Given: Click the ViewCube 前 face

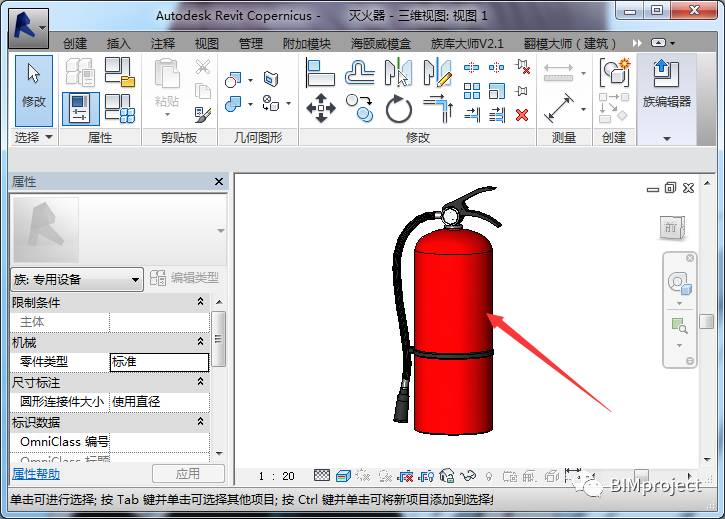Looking at the screenshot, I should [x=669, y=228].
